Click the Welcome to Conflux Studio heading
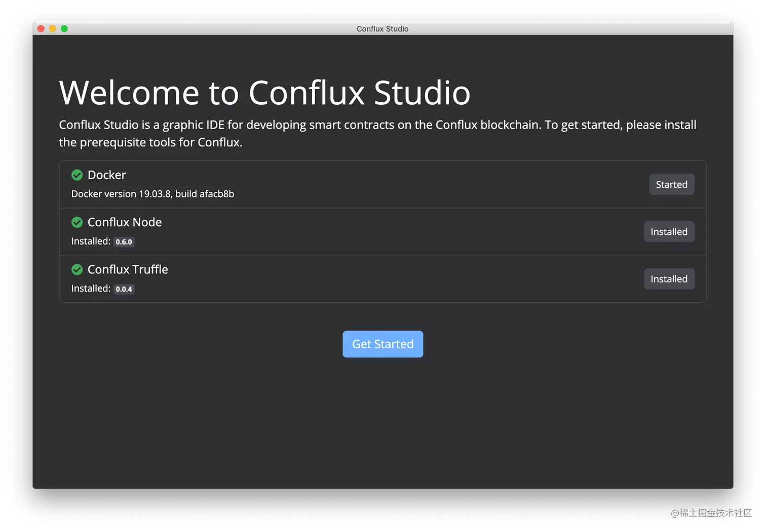This screenshot has height=532, width=766. tap(264, 93)
